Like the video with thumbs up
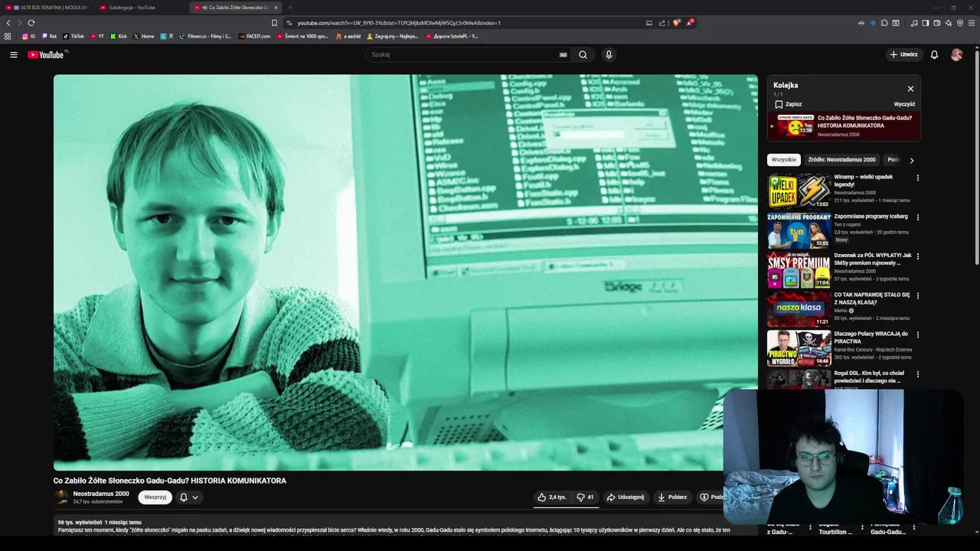 (x=552, y=497)
